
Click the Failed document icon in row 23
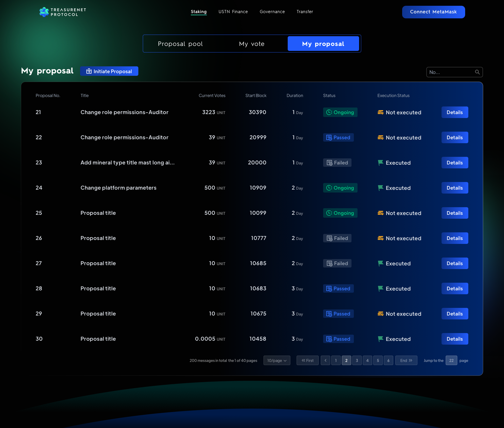(329, 163)
